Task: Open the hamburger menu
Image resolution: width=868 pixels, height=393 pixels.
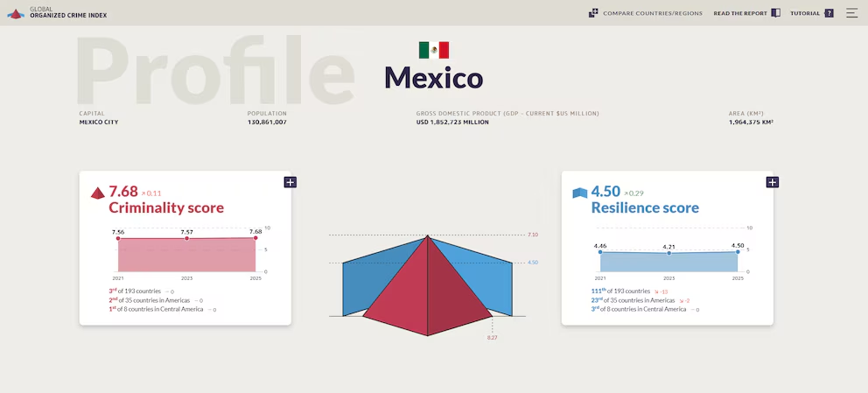Action: (851, 13)
